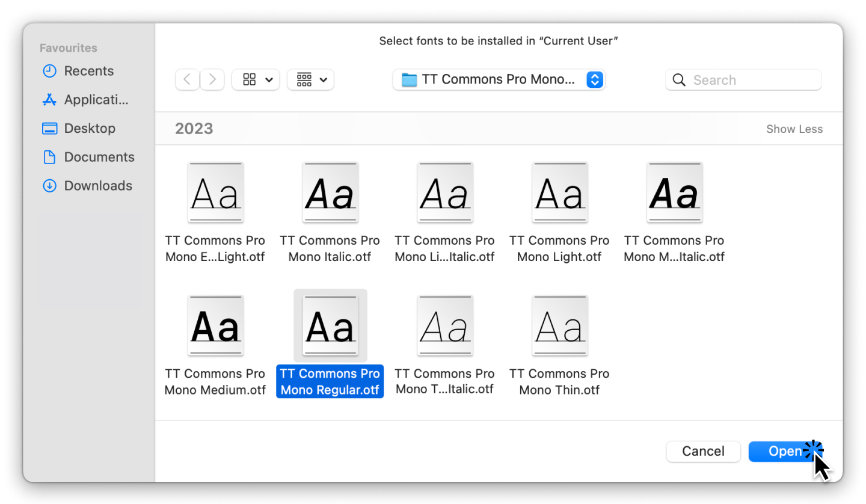Click in the Search field
866x504 pixels.
[743, 80]
